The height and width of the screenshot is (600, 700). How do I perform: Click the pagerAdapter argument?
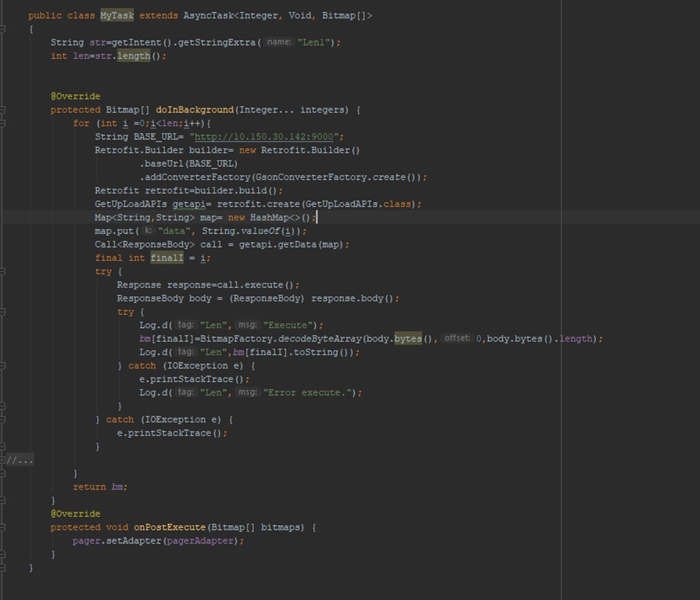pyautogui.click(x=200, y=541)
